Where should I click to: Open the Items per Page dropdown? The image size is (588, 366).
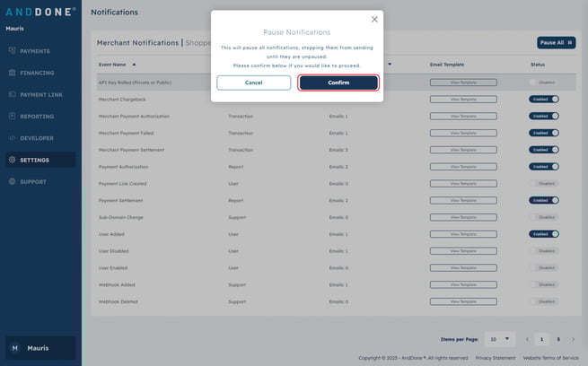499,340
